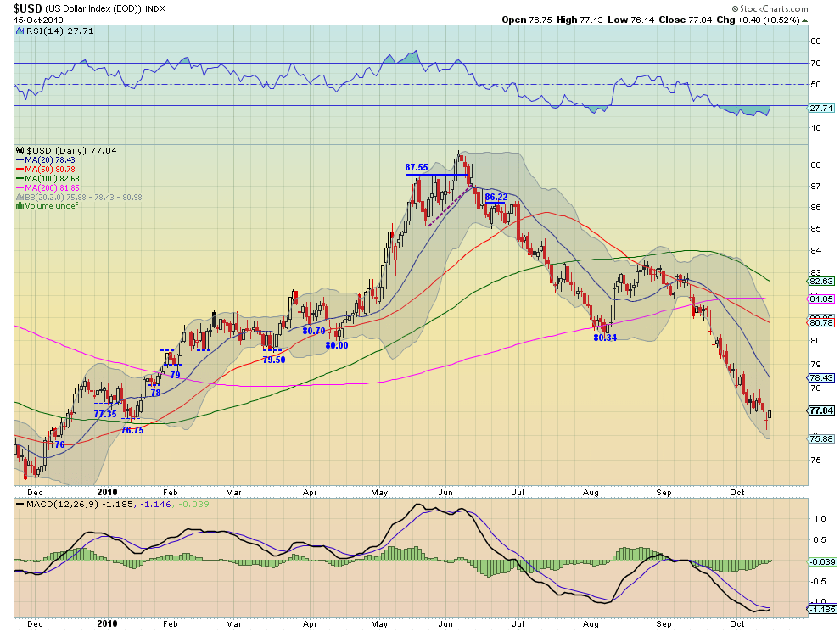Click the 'MA(100) 82.63' legend entry
The width and height of the screenshot is (840, 631).
coord(52,178)
